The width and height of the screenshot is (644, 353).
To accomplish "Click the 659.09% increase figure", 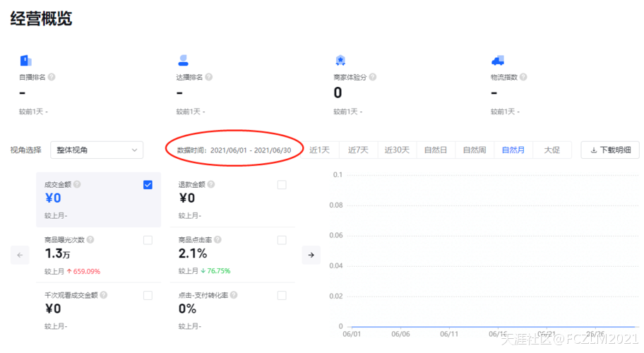I will coord(87,271).
